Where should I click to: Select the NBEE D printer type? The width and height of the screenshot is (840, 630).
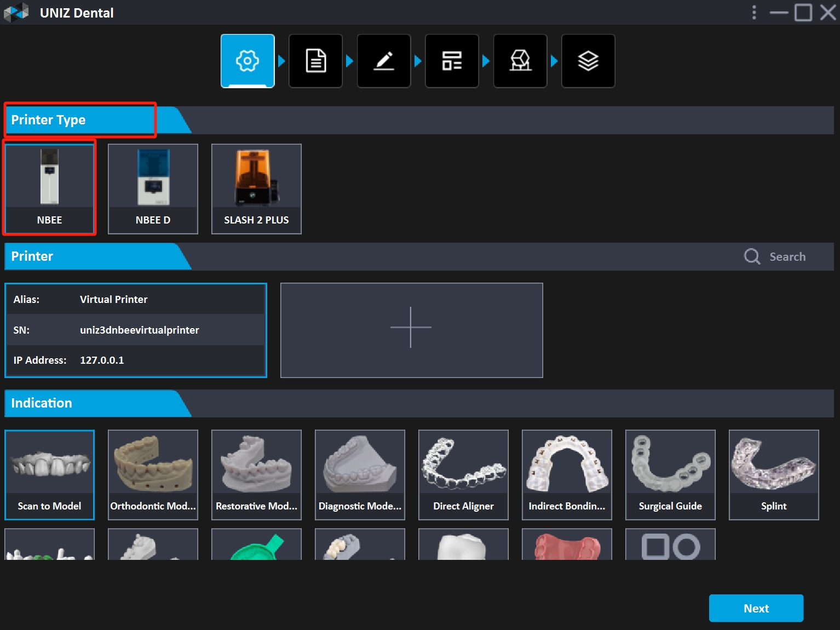click(153, 189)
